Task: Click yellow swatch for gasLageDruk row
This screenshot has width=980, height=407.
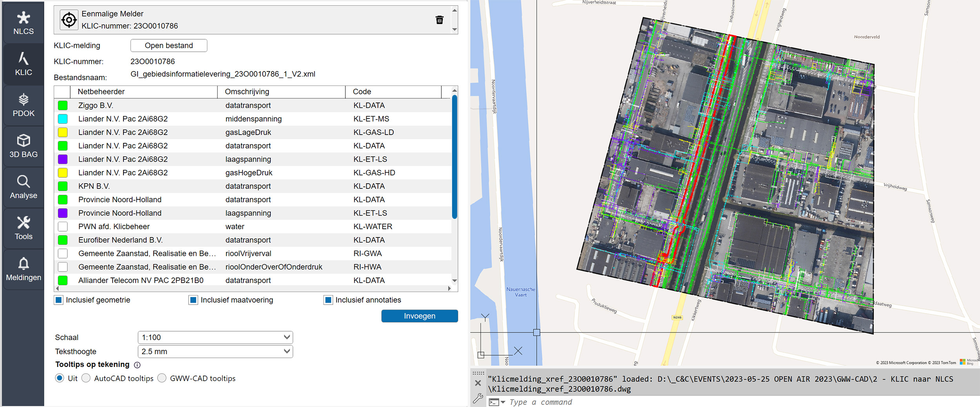Action: coord(63,132)
